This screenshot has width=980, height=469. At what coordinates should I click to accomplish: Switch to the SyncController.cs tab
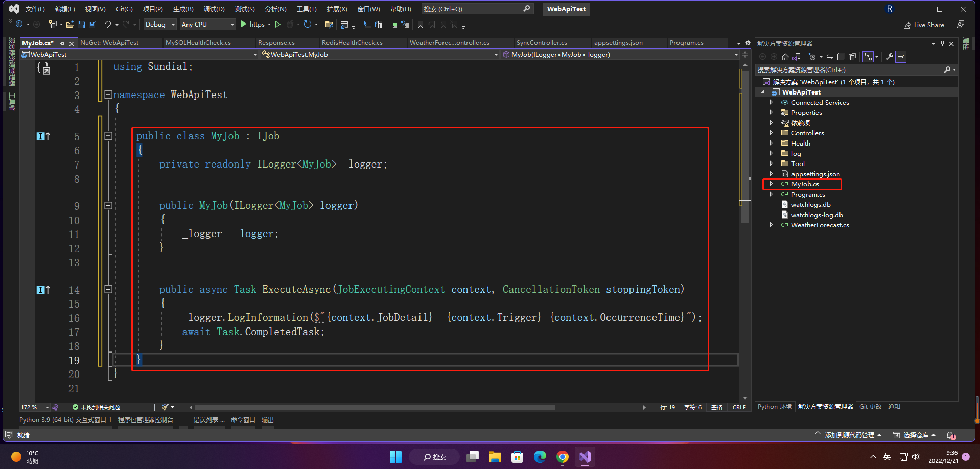[542, 43]
